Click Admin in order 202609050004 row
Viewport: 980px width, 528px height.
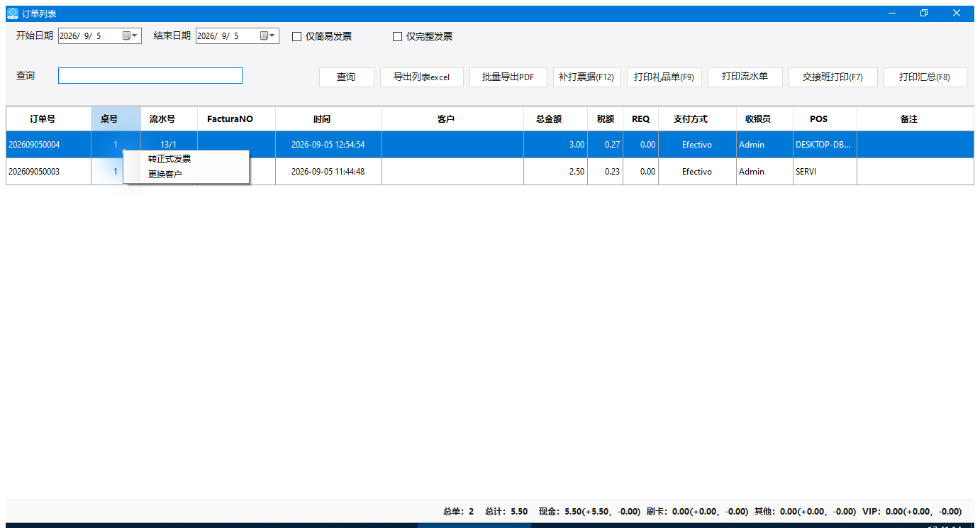764,144
